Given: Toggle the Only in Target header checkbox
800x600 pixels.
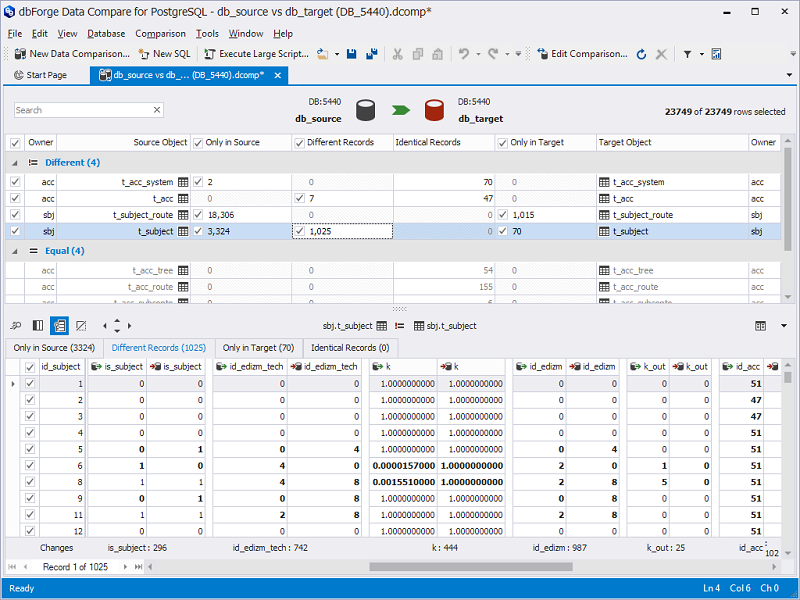Looking at the screenshot, I should tap(503, 143).
